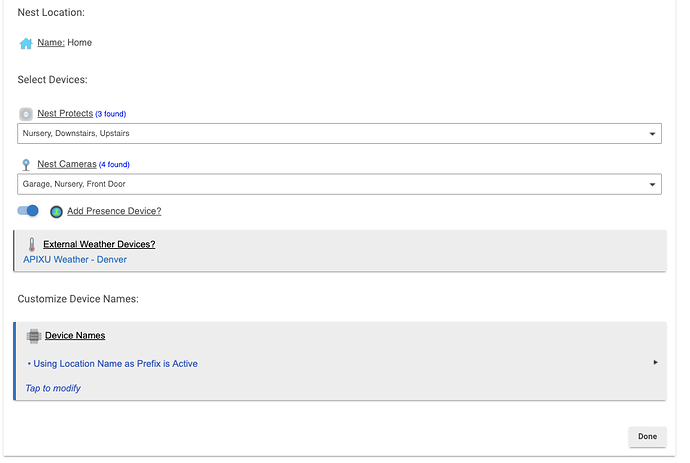Click the Nest Protects smoke detector icon
Viewport: 690px width, 463px height.
click(x=26, y=114)
